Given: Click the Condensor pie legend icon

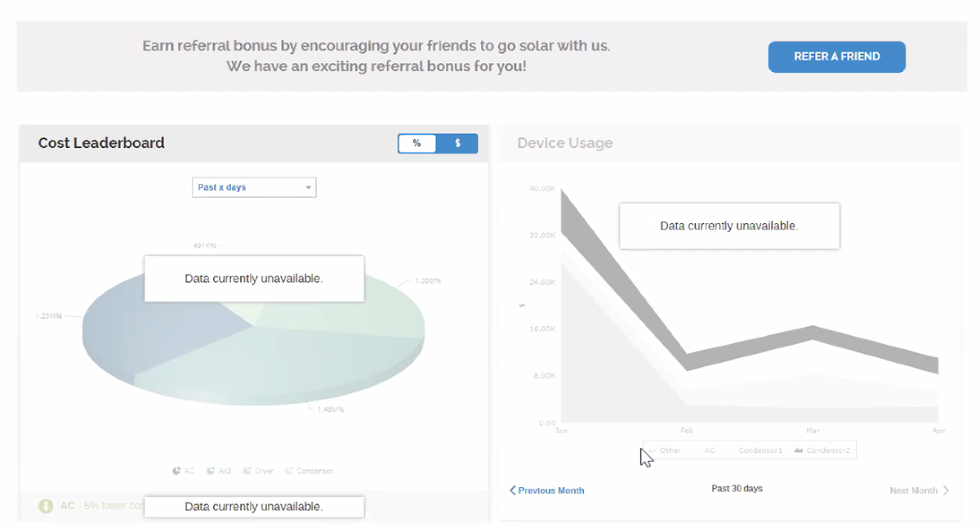Looking at the screenshot, I should [288, 471].
